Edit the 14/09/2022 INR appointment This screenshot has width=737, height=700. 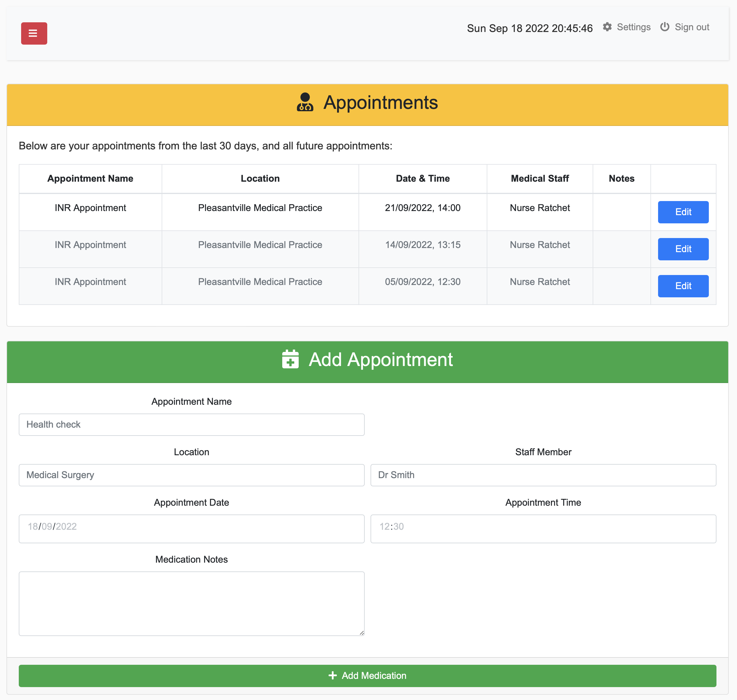(683, 249)
